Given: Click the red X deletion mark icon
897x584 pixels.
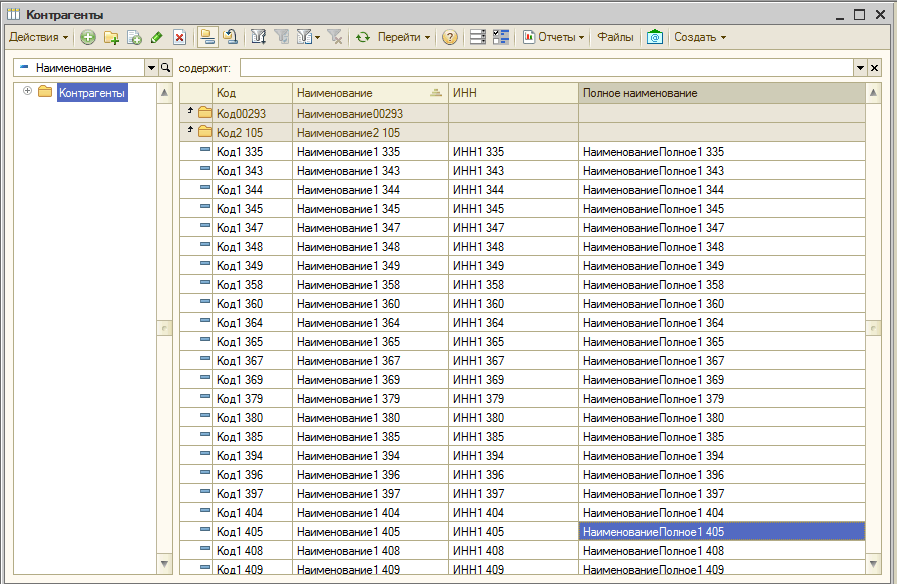Looking at the screenshot, I should pyautogui.click(x=179, y=37).
